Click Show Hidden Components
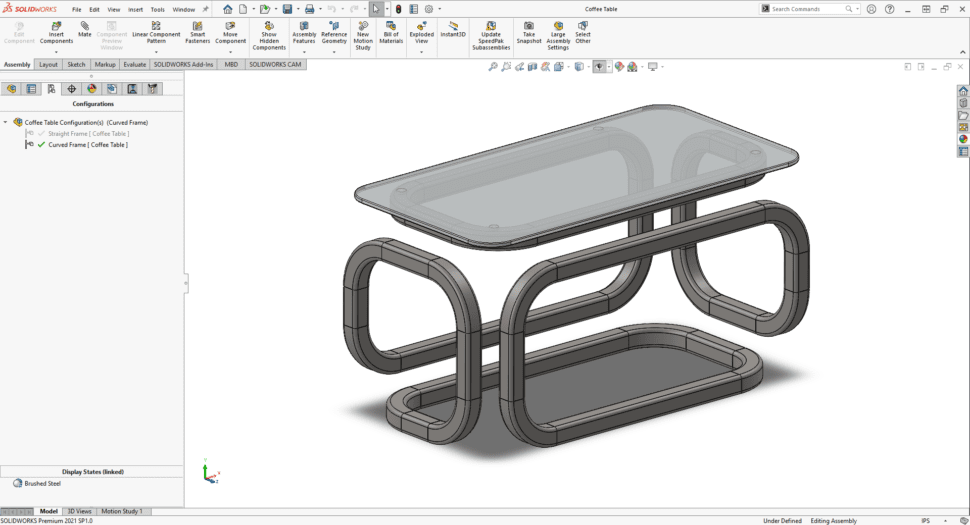Viewport: 970px width, 525px height. click(269, 35)
